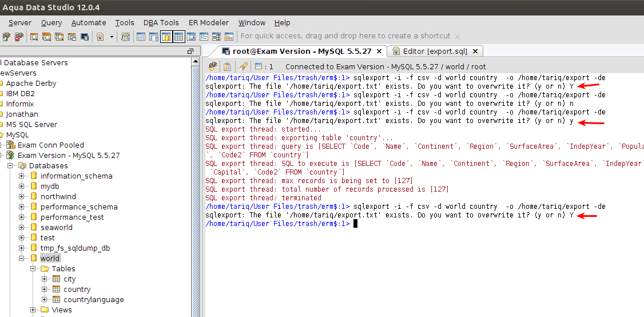
Task: Expand the information_schema database
Action: (21, 176)
